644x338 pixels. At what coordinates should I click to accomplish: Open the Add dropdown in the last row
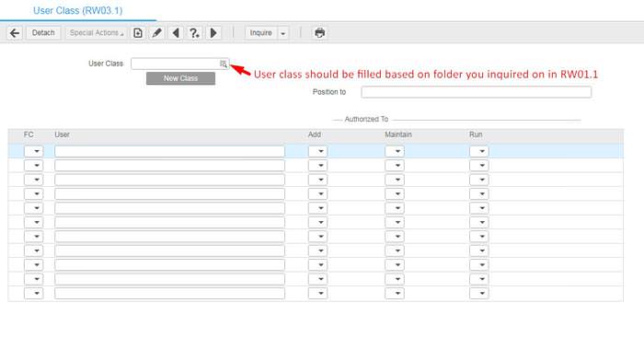coord(317,293)
